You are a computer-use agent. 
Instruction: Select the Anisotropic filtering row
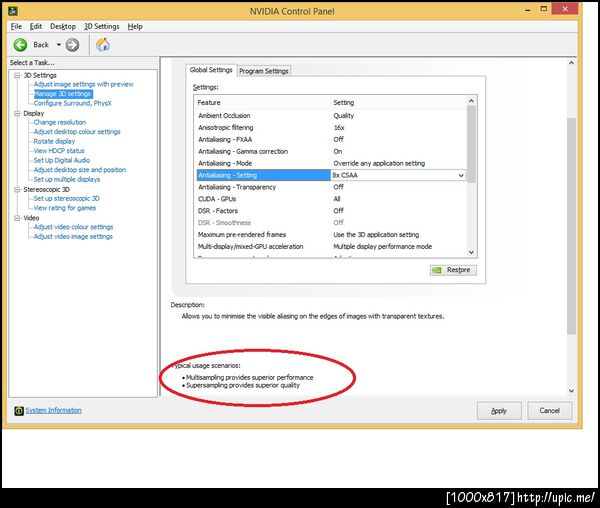click(331, 127)
